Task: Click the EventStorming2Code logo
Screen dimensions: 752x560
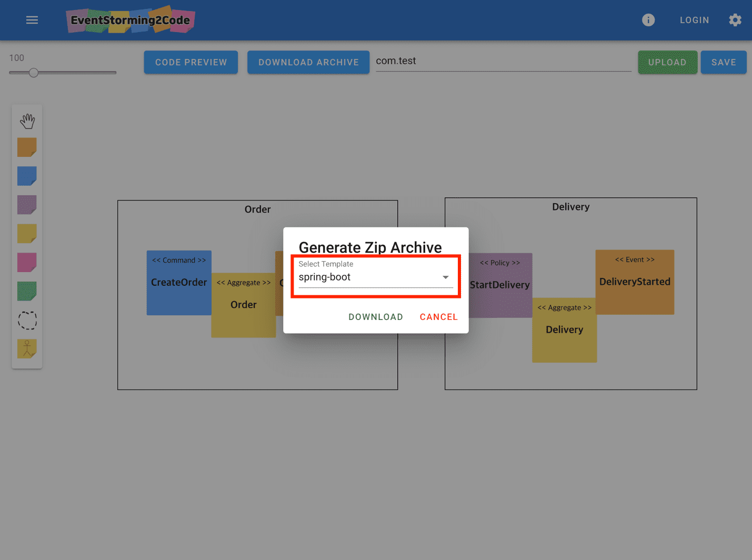Action: click(x=131, y=20)
